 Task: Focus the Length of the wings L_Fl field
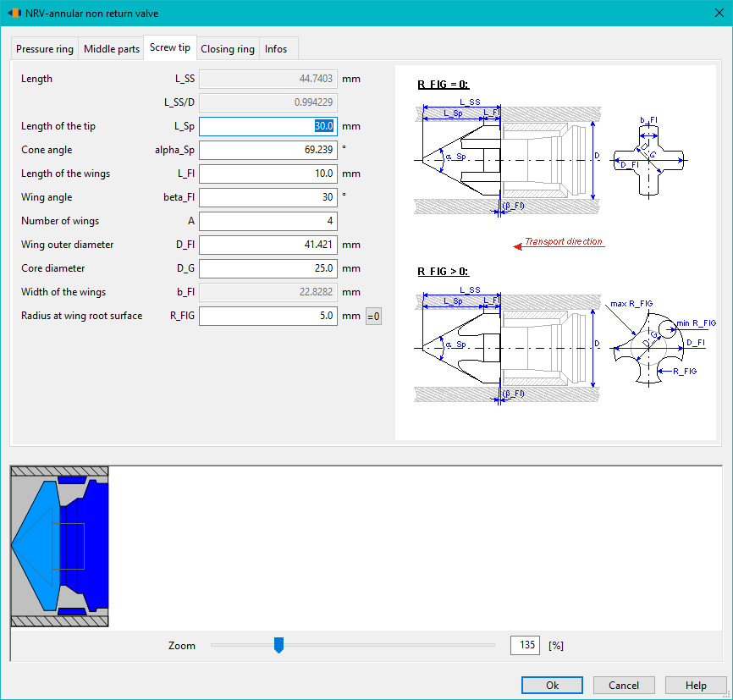[x=267, y=174]
